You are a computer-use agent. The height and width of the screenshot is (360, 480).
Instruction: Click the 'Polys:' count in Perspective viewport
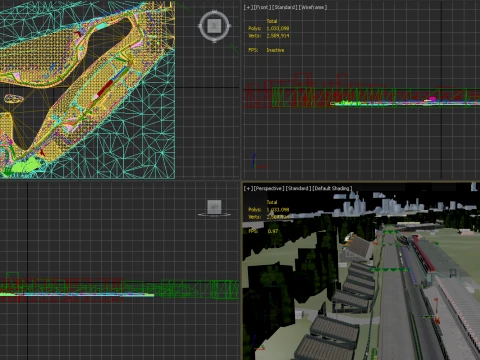coord(269,210)
